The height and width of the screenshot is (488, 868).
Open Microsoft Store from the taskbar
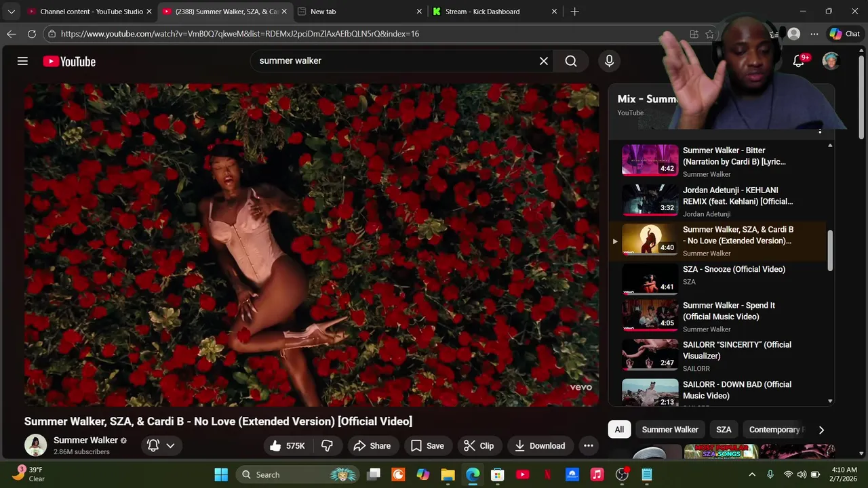(498, 474)
